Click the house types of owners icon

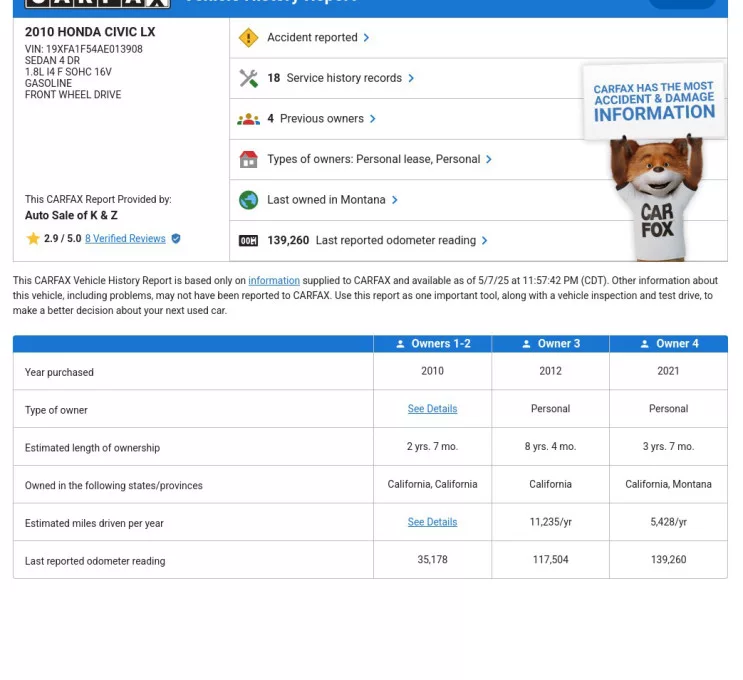[x=249, y=159]
